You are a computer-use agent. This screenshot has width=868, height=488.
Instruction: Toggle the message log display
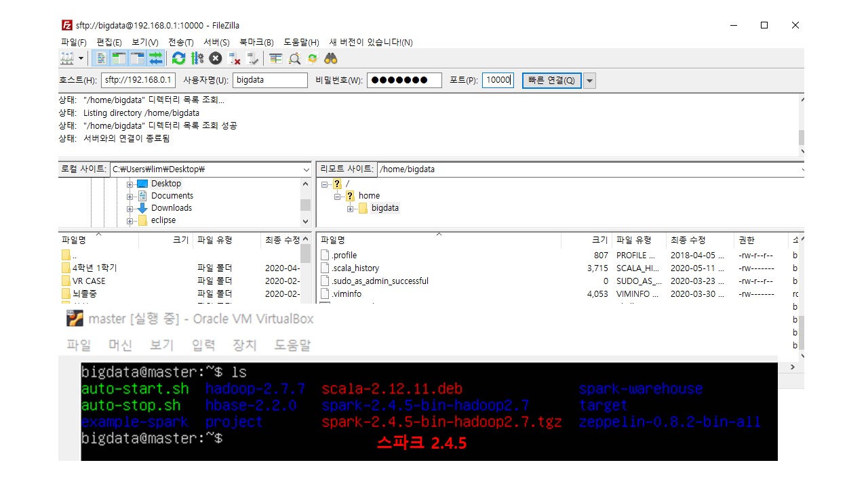pos(101,58)
